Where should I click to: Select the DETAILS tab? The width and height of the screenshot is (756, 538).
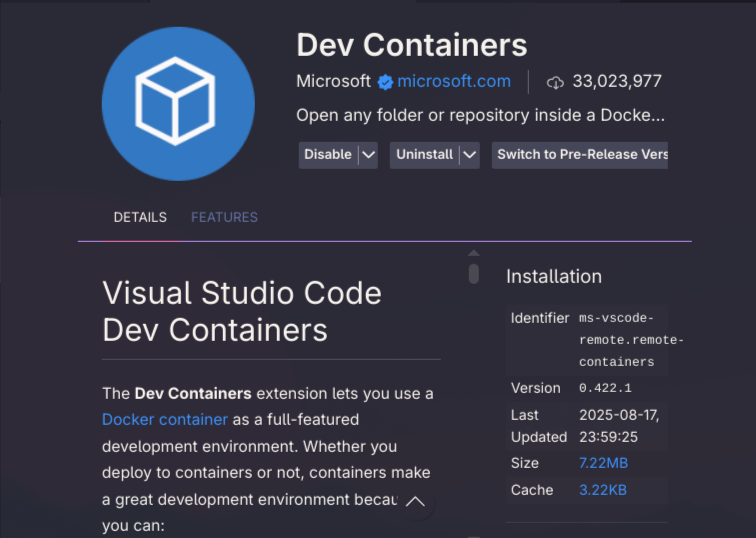140,217
